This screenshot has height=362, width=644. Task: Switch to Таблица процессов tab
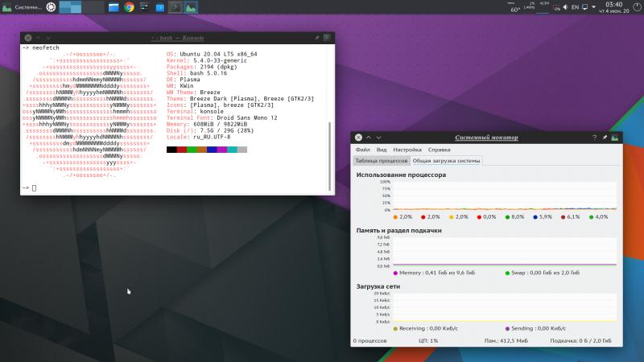[x=382, y=161]
